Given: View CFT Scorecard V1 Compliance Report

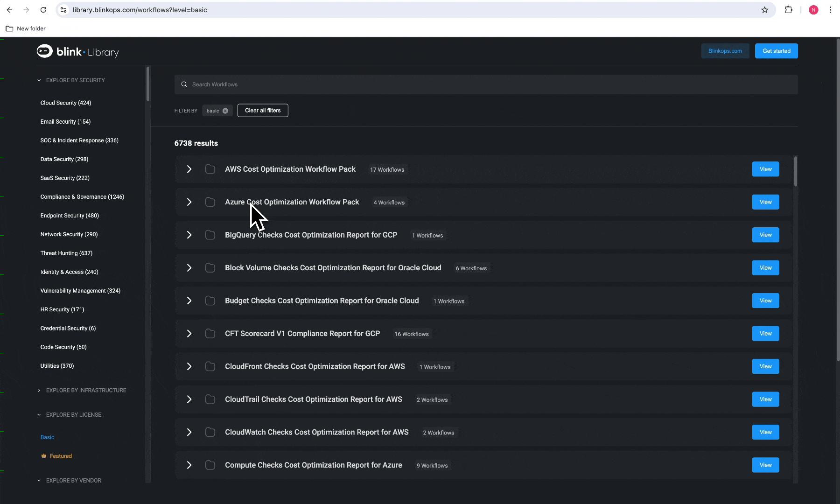Looking at the screenshot, I should click(x=765, y=334).
